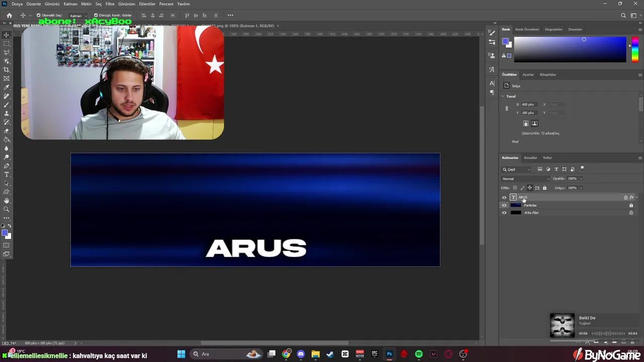Set canvas to portrait orientation
This screenshot has width=644, height=362.
[526, 124]
